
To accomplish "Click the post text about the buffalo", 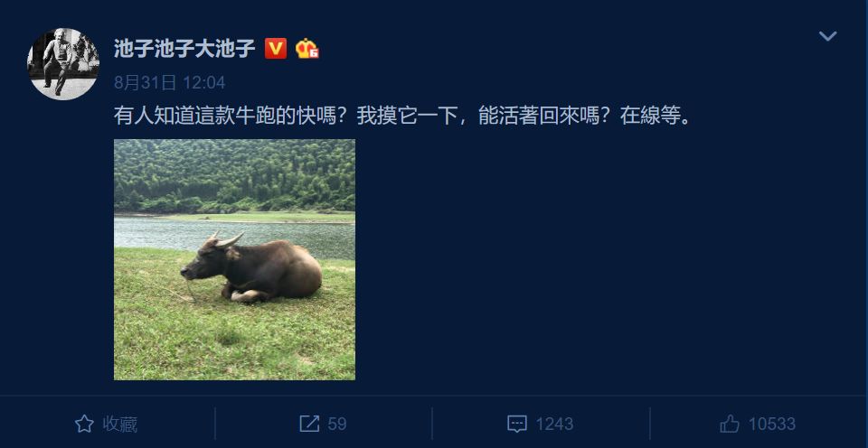I will pos(403,117).
